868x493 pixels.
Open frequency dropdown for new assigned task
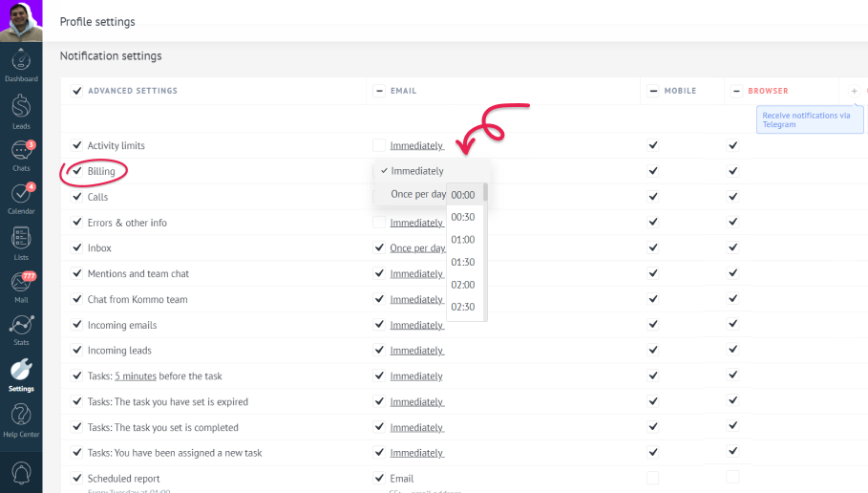417,453
